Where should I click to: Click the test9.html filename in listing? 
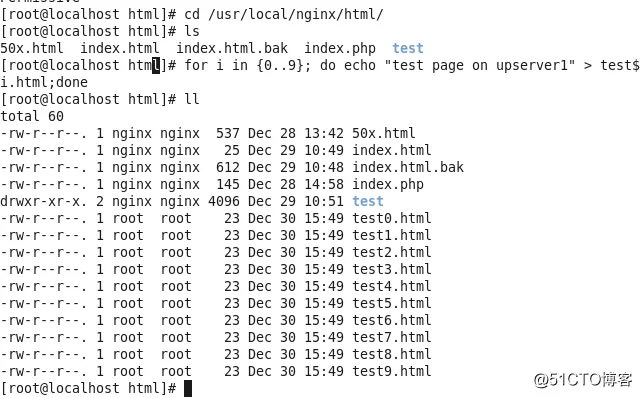pos(391,371)
